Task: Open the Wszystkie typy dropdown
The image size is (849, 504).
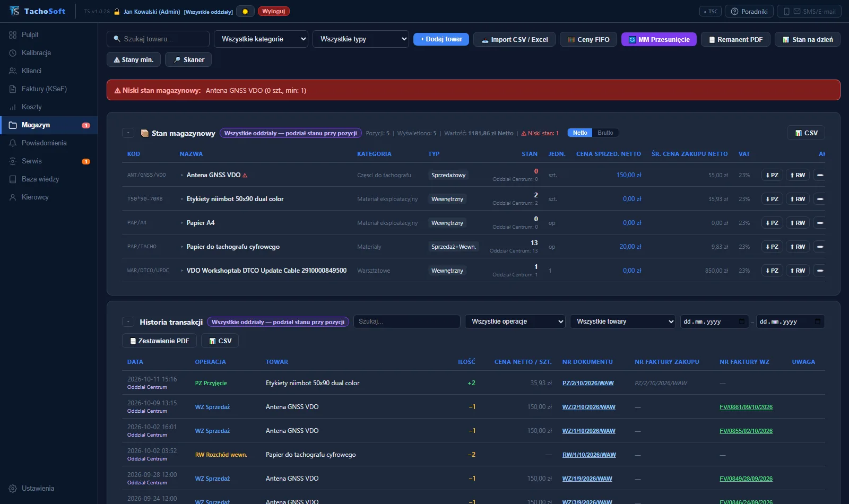Action: click(x=361, y=39)
